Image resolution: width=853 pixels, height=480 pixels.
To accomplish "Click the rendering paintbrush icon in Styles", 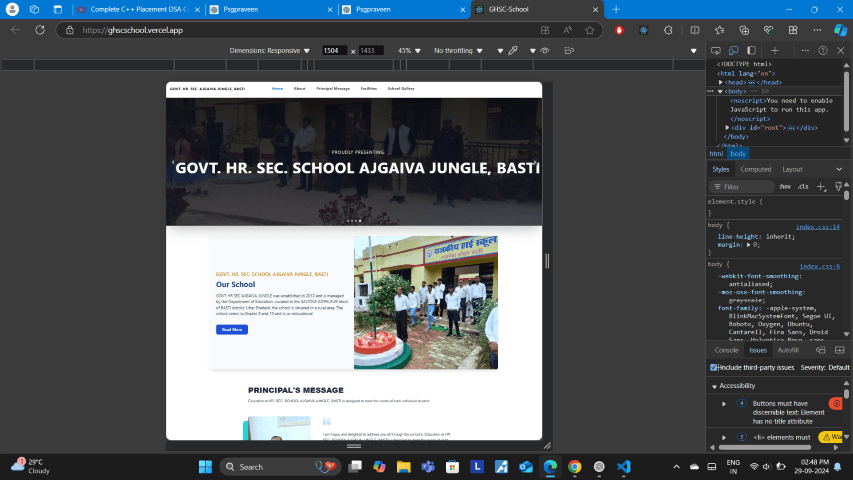I will (x=838, y=187).
